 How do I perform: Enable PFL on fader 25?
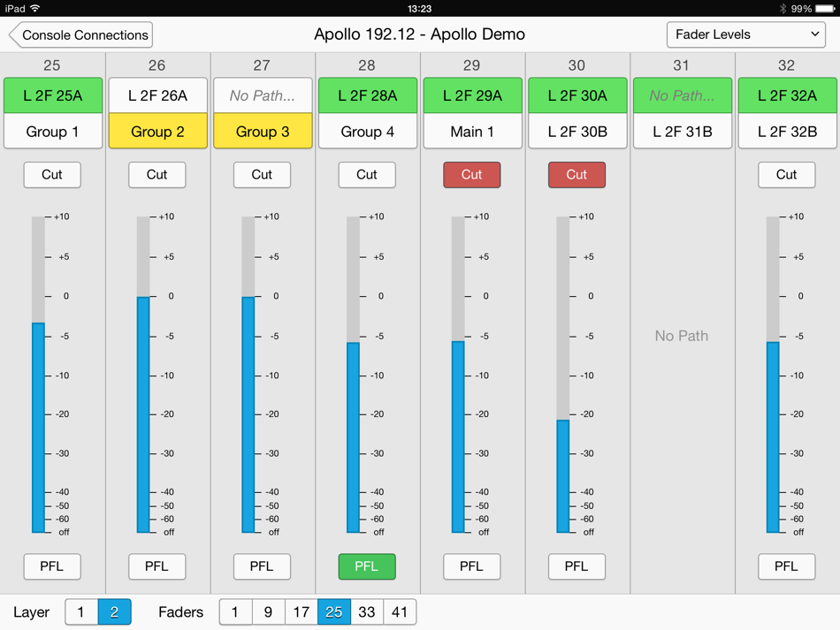click(52, 566)
